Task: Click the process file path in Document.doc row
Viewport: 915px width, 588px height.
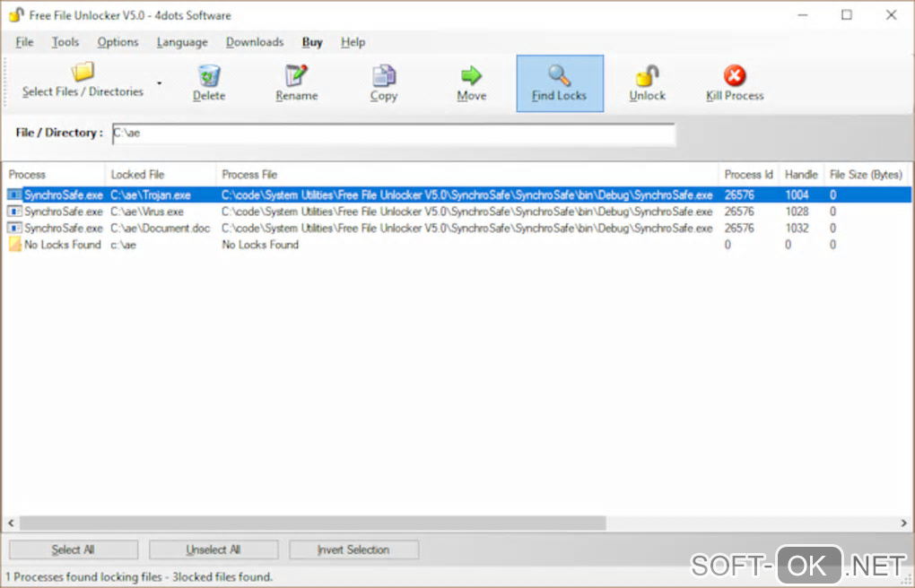Action: tap(466, 228)
